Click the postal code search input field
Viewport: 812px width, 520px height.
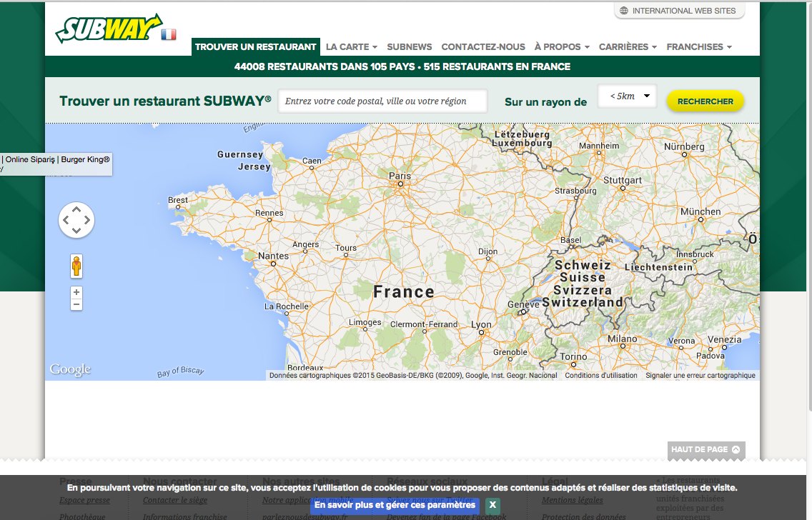click(382, 101)
